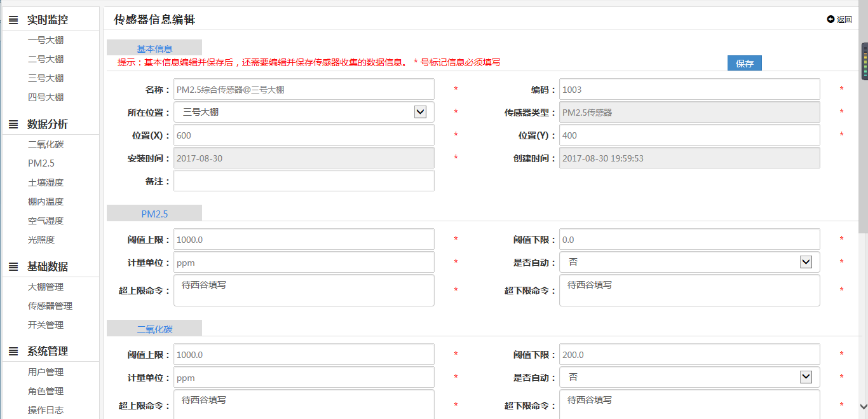This screenshot has height=419, width=868.
Task: Click the 保存 button
Action: 744,64
